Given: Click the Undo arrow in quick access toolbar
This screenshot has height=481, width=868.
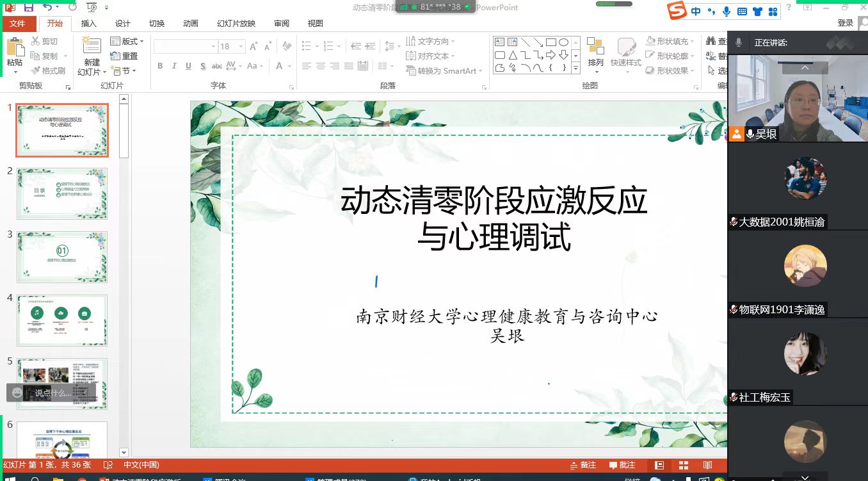Looking at the screenshot, I should coord(48,7).
